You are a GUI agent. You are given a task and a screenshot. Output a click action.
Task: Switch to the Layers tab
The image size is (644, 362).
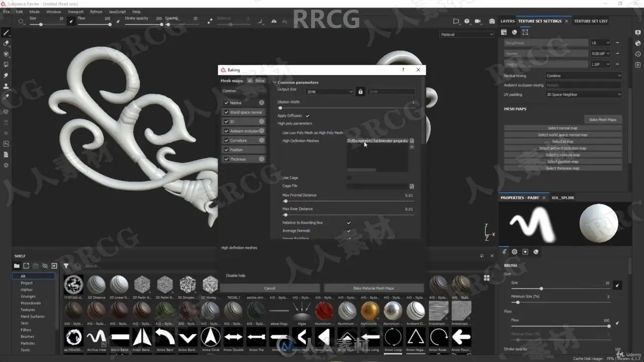[508, 21]
